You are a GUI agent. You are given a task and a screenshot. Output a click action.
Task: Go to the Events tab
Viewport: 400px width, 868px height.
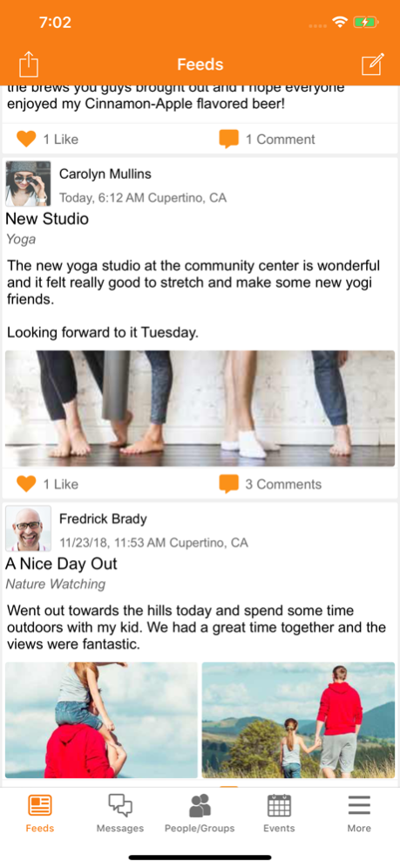pos(280,813)
